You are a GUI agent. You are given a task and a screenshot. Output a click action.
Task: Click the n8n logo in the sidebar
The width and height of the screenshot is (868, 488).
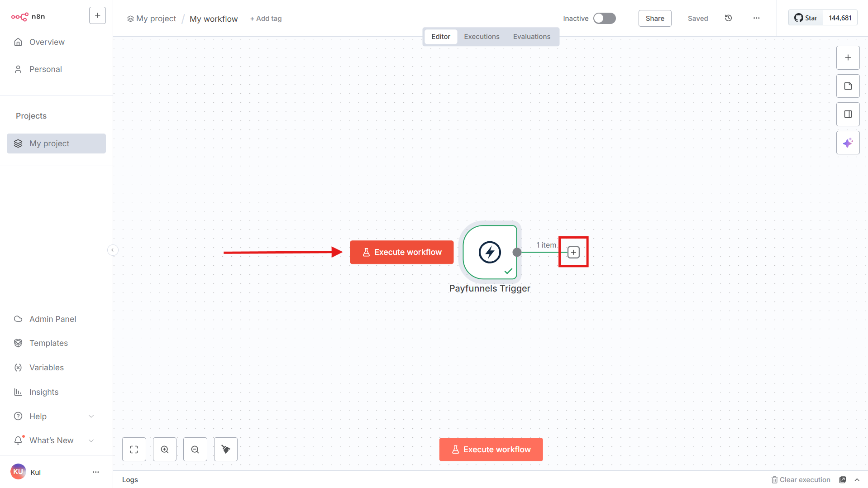click(28, 17)
